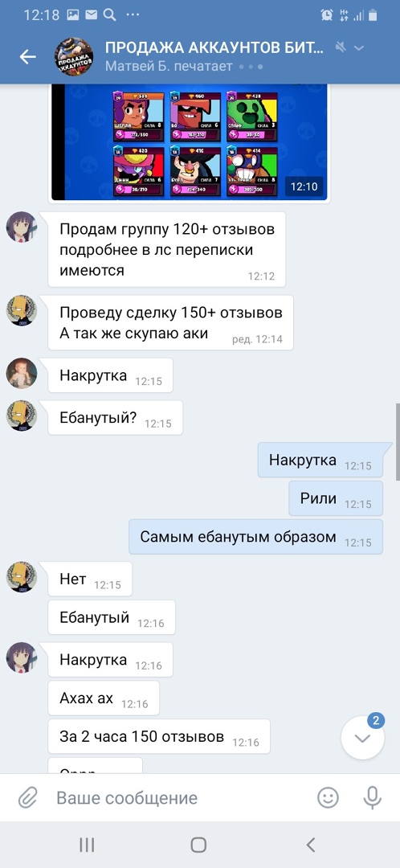Tap avatar beside 'Продам группу 120+ отзывов'
Image resolution: width=400 pixels, height=868 pixels.
coord(22,227)
